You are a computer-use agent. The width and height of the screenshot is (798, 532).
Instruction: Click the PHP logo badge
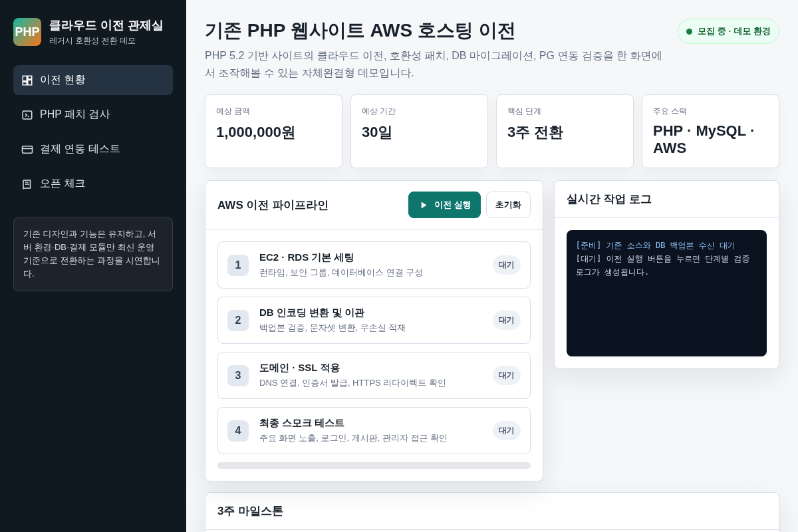(x=27, y=32)
